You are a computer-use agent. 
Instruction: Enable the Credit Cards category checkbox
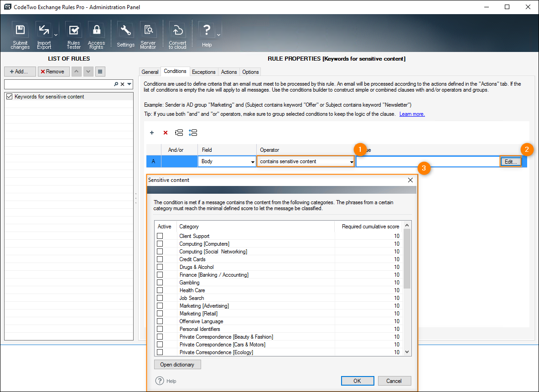click(x=160, y=259)
